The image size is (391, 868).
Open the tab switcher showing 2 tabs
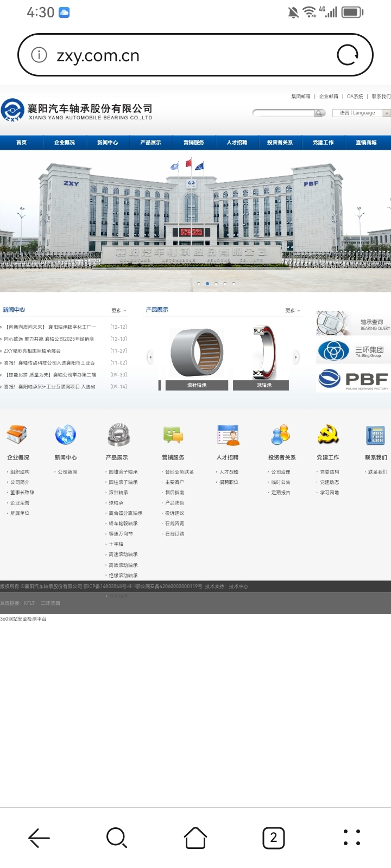[274, 838]
